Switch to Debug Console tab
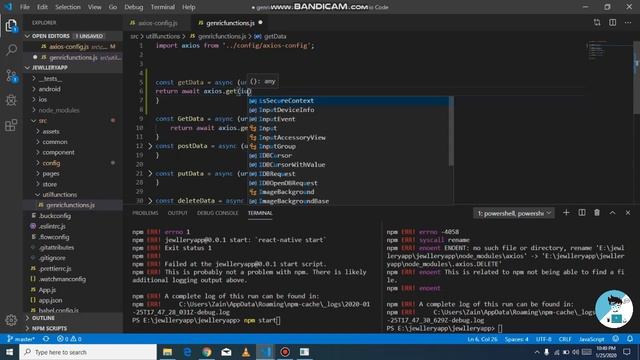 click(x=217, y=213)
